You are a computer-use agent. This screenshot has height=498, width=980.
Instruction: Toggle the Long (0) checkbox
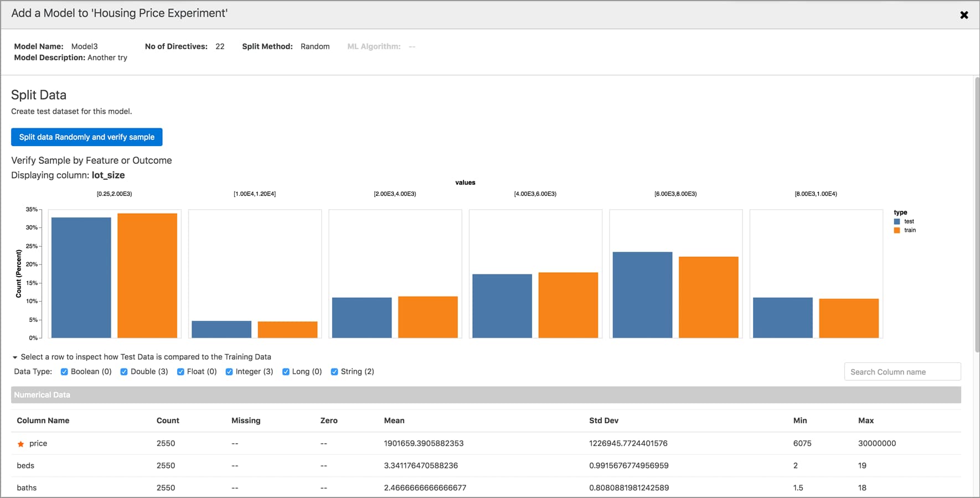(286, 372)
